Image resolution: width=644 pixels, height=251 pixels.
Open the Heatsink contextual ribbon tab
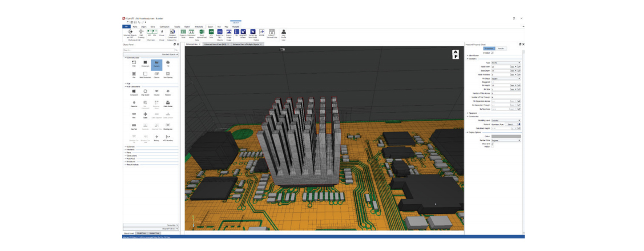coord(235,27)
